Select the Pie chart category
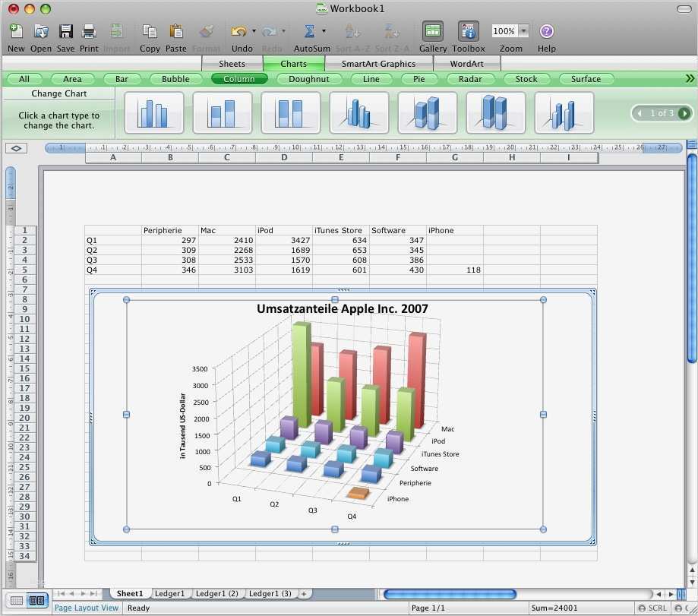 coord(419,79)
